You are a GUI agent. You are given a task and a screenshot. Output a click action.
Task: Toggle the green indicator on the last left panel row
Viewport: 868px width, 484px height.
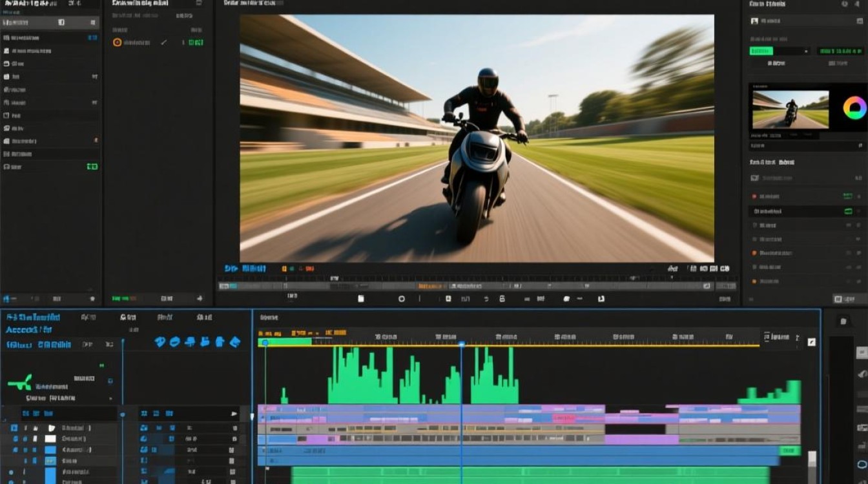click(x=92, y=166)
